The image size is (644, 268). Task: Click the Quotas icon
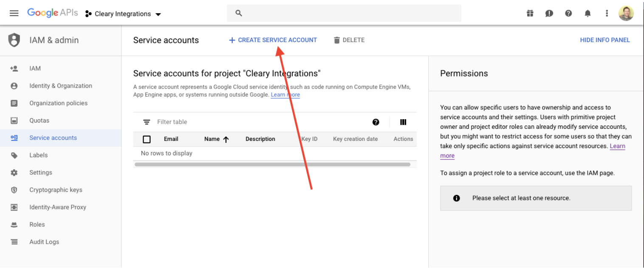(x=14, y=121)
